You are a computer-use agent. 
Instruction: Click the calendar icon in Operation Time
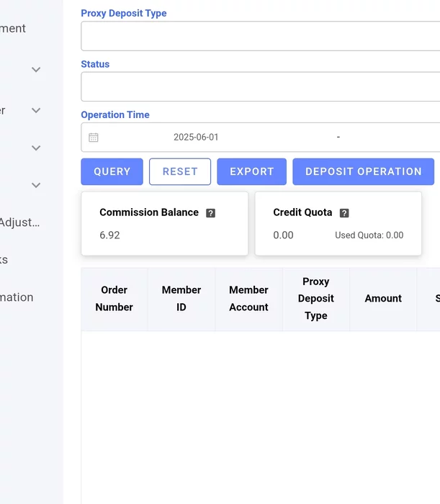94,138
